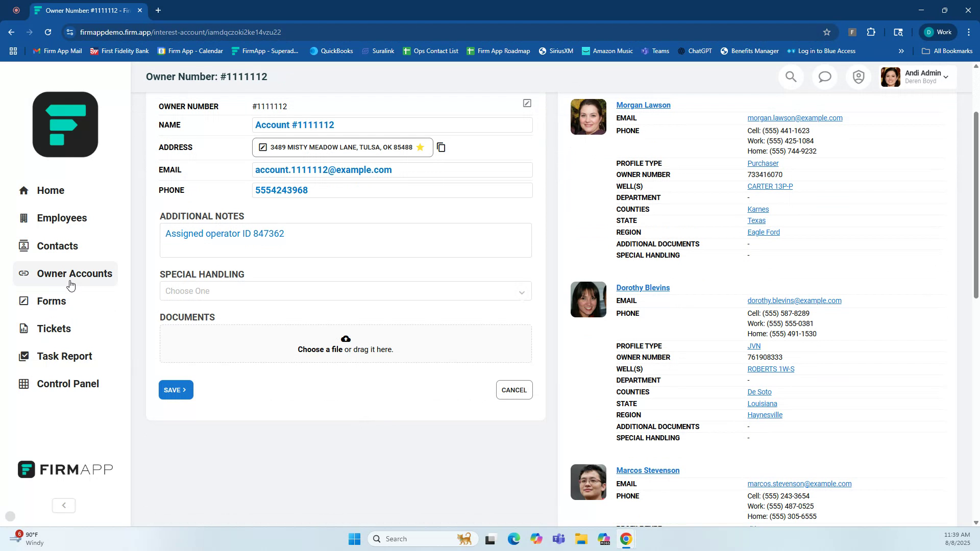Open the Chrome three-dot menu

coord(968,32)
